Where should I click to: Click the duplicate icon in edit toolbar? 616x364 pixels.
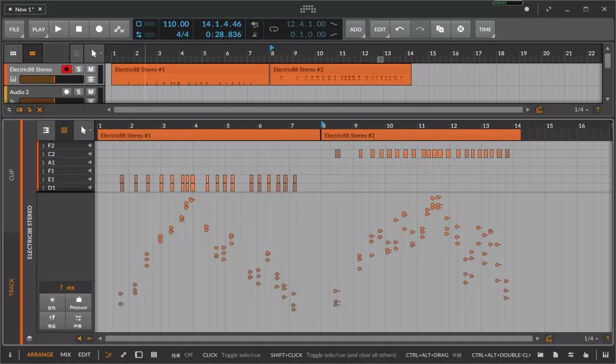[440, 29]
